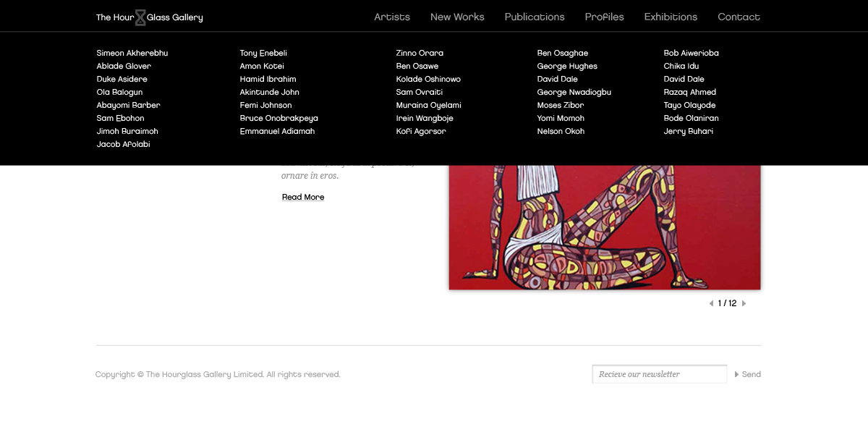Viewport: 868px width, 427px height.
Task: Open Emmanuel Adiamah's artist page
Action: (278, 131)
